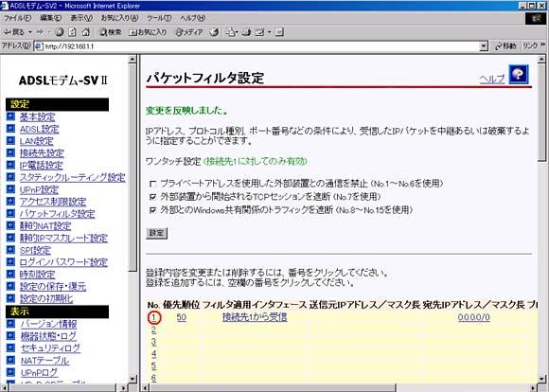Click the History toolbar icon
This screenshot has width=549, height=392.
click(x=214, y=32)
